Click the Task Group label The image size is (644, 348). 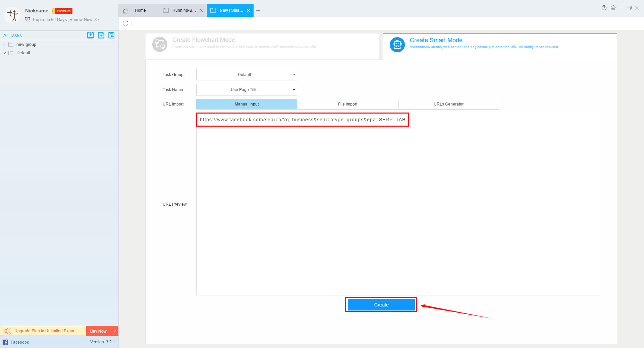173,75
